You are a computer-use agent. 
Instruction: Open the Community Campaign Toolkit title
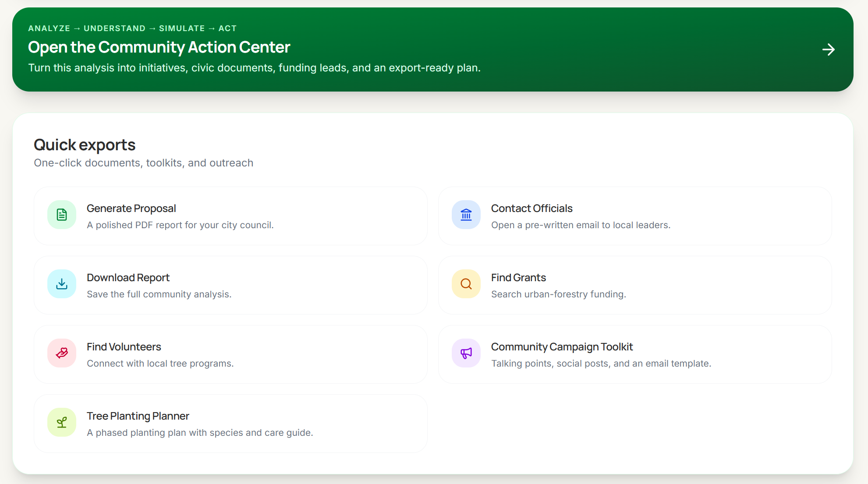click(x=562, y=347)
